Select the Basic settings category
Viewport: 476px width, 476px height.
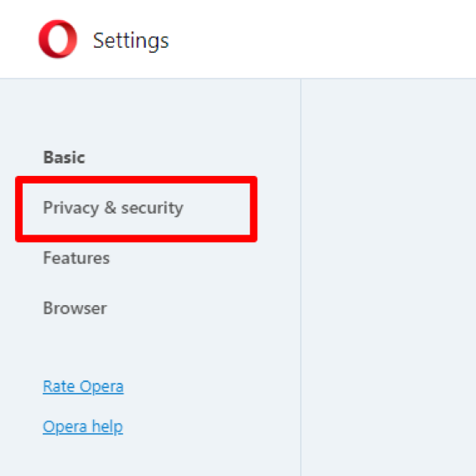pos(64,158)
